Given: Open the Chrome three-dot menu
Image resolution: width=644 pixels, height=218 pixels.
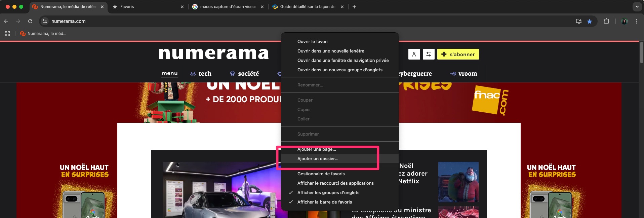Looking at the screenshot, I should coord(636,21).
